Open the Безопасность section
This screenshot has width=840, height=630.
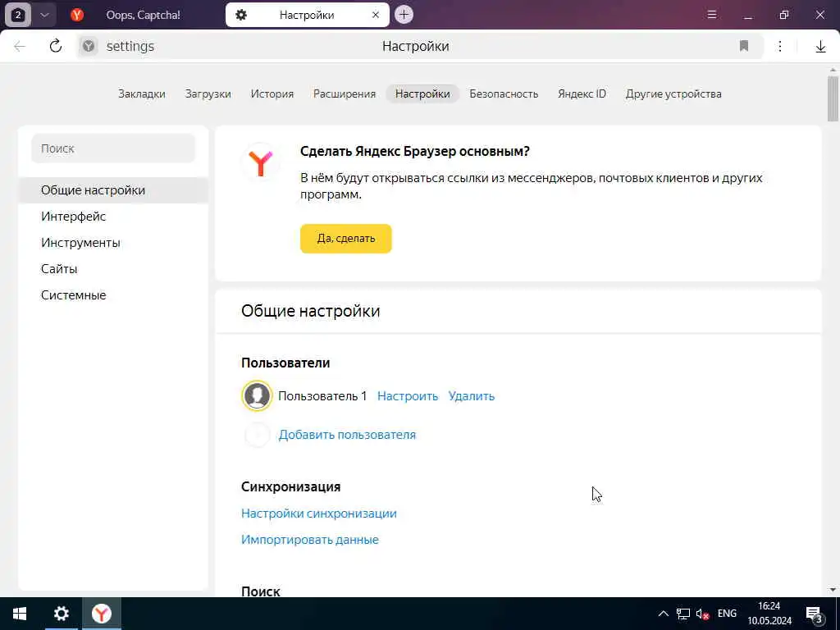point(504,94)
